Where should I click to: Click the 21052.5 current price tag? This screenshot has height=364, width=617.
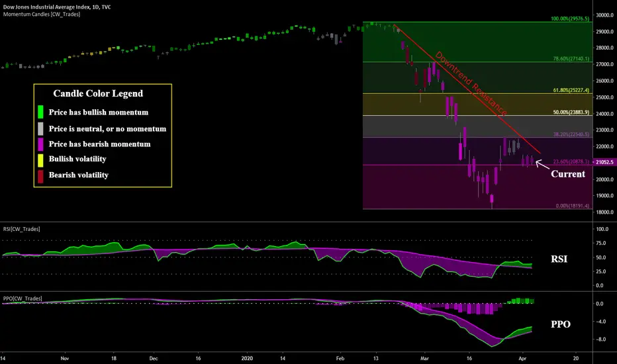(x=604, y=162)
